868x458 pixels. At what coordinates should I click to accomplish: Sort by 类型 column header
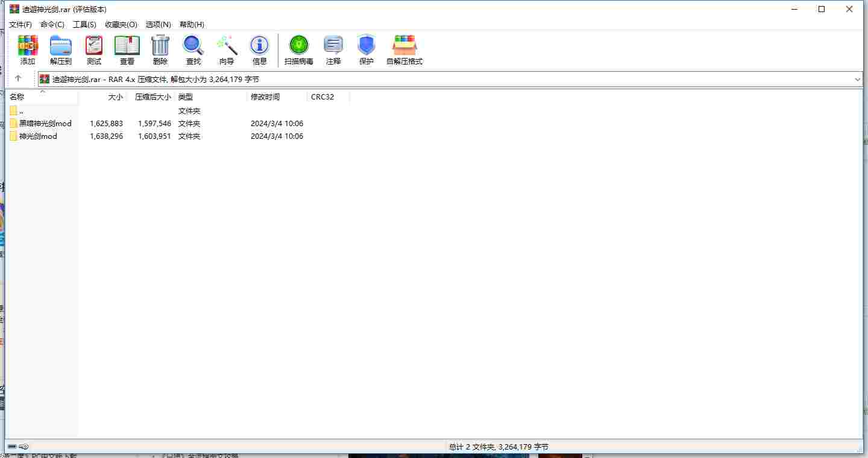pyautogui.click(x=211, y=97)
